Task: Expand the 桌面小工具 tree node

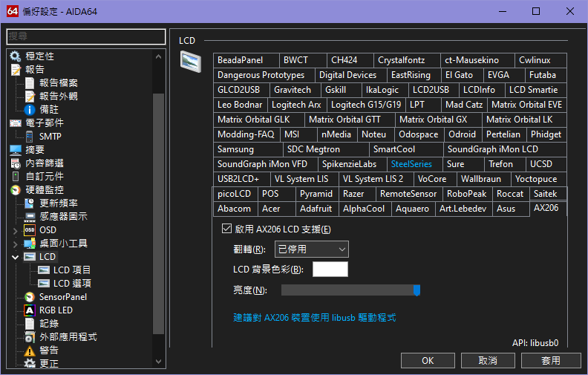Action: click(15, 244)
